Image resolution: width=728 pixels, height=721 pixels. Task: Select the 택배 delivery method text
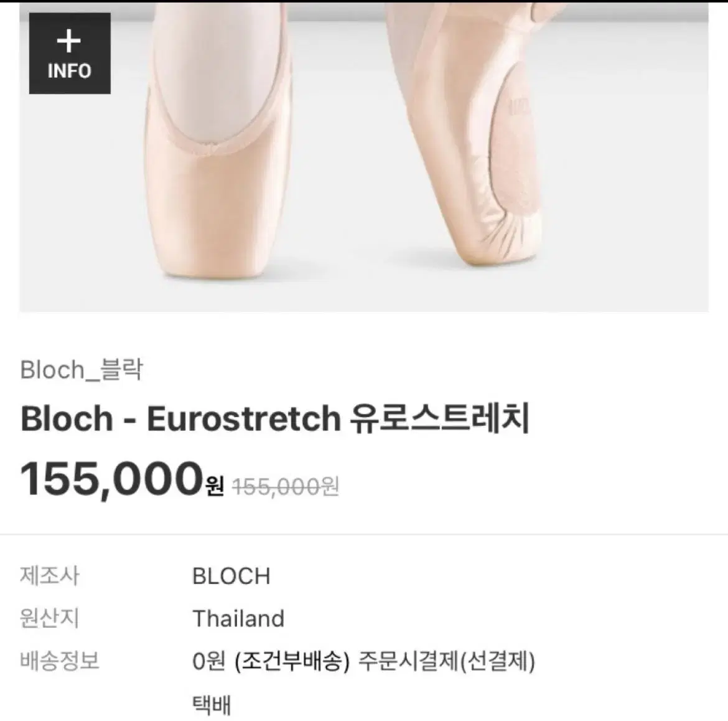[x=212, y=704]
